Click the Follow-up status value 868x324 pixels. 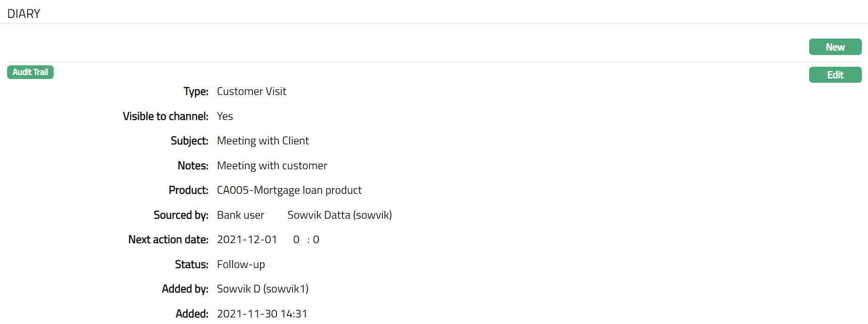(241, 264)
